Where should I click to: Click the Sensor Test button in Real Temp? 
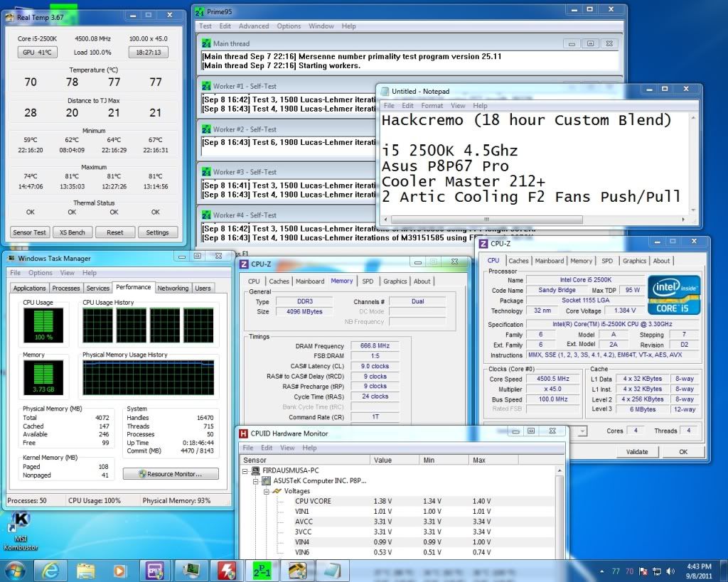(x=31, y=232)
